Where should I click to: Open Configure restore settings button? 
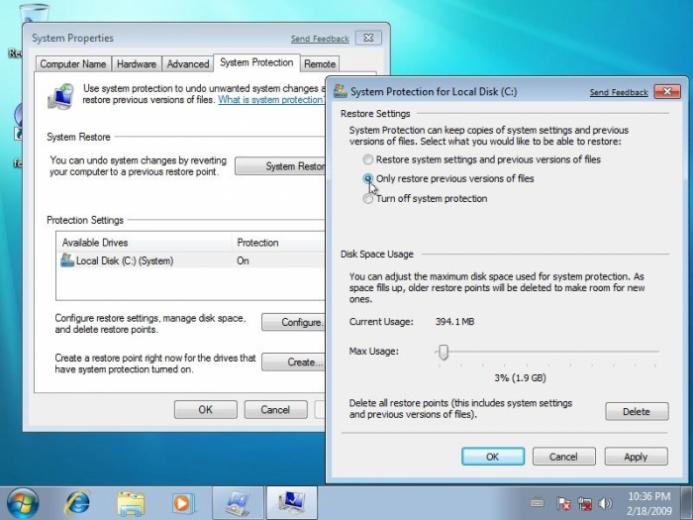293,322
